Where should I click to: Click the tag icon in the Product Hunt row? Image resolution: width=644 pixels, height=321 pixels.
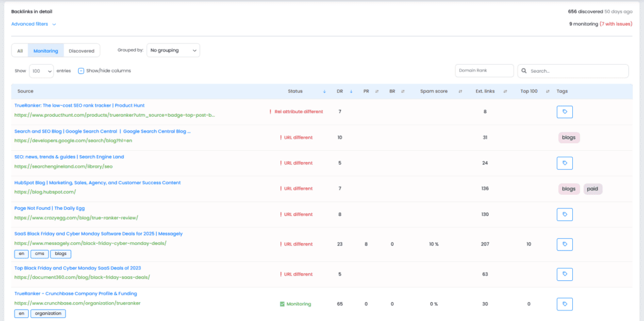coord(565,112)
